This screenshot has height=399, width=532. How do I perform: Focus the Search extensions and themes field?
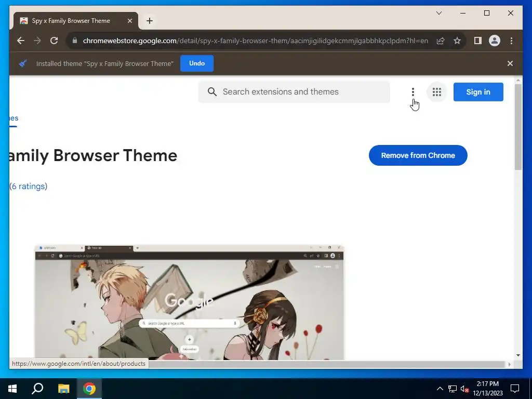coord(294,91)
